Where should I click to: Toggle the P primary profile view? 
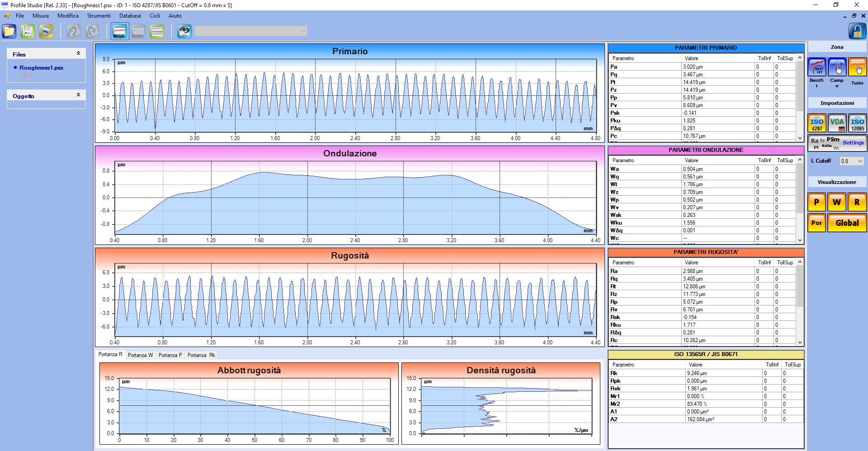[816, 202]
